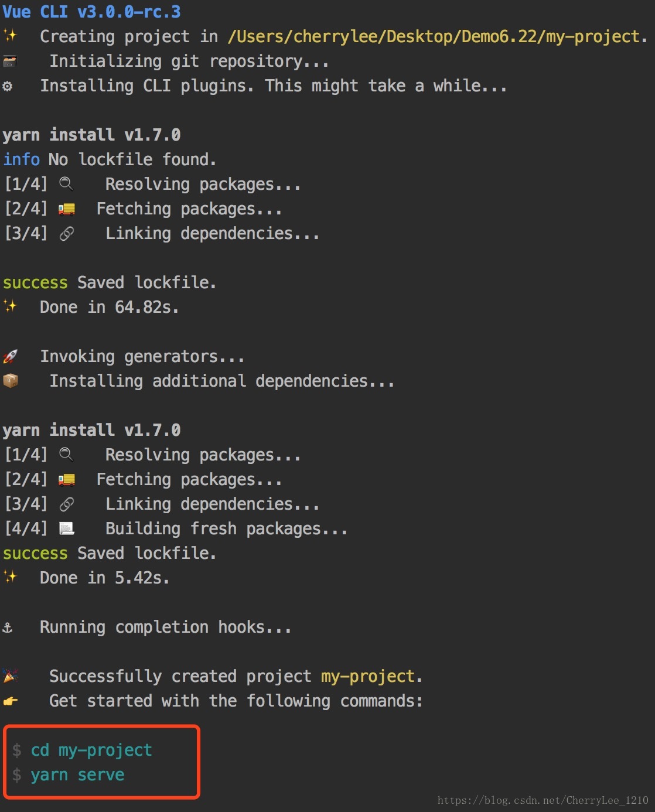Viewport: 655px width, 812px height.
Task: Click the truck emoji in first Fetching packages line
Action: pos(67,209)
